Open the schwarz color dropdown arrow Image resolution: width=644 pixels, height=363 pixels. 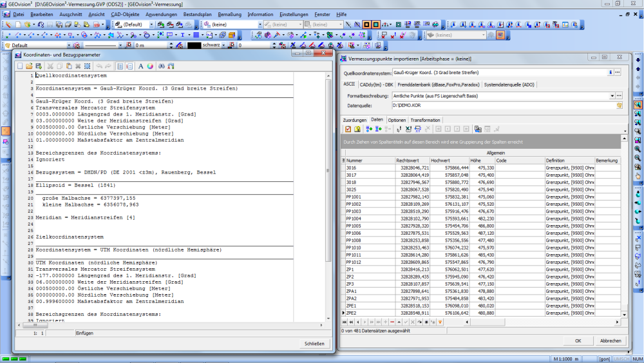pyautogui.click(x=223, y=45)
